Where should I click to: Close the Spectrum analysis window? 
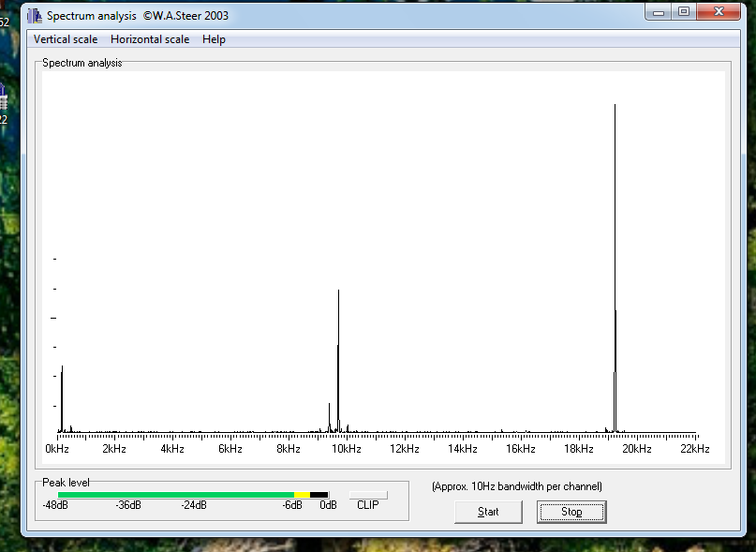(720, 12)
